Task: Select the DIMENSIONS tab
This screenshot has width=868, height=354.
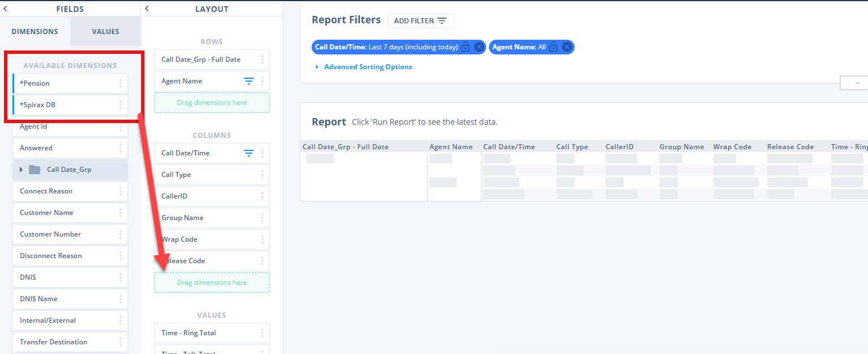Action: pyautogui.click(x=35, y=31)
